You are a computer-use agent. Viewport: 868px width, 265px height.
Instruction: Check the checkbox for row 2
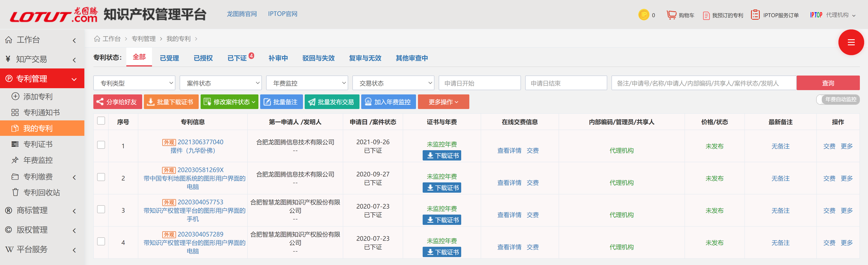tap(101, 177)
